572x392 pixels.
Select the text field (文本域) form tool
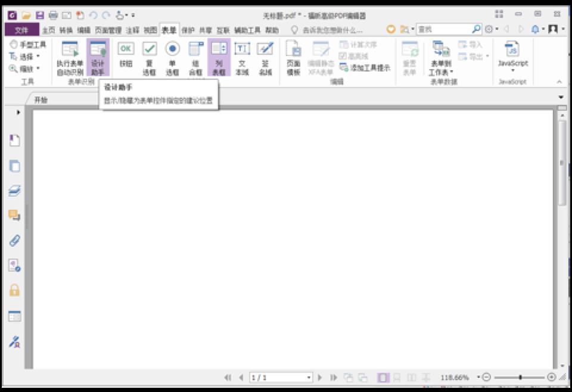[242, 58]
